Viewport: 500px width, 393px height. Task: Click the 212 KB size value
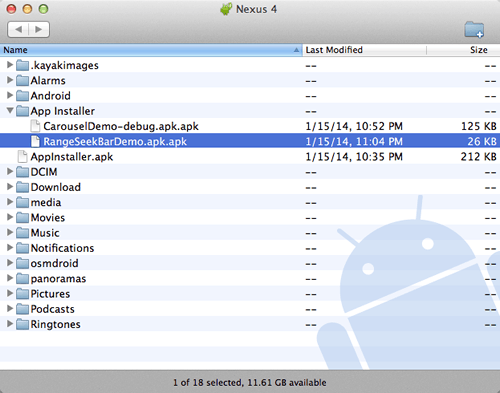pyautogui.click(x=479, y=157)
